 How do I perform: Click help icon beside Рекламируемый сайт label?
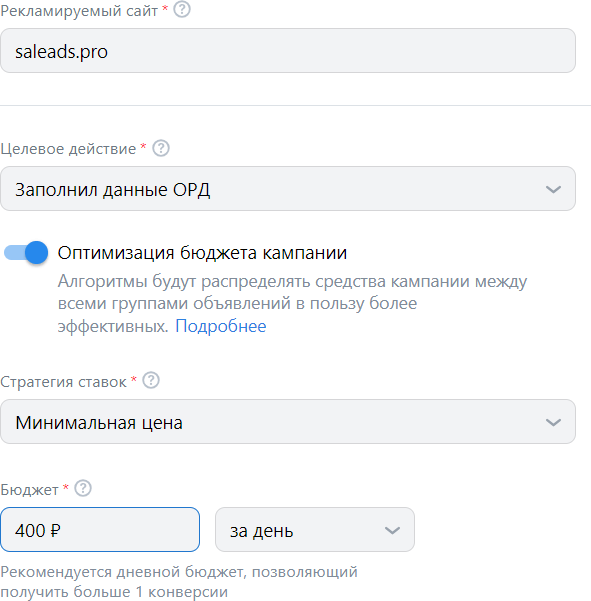[182, 9]
